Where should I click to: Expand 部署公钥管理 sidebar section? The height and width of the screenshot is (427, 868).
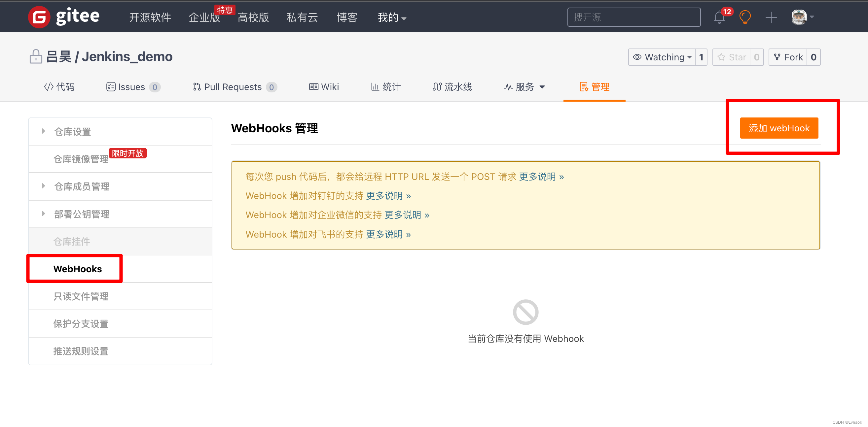tap(82, 214)
